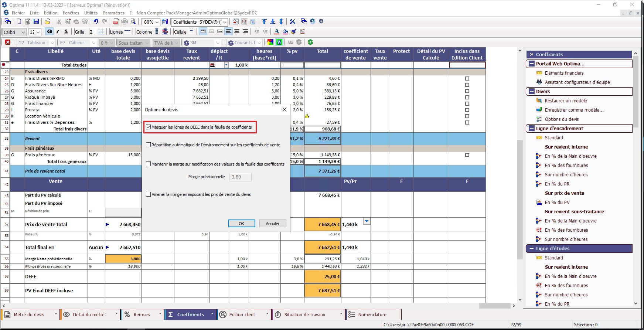The height and width of the screenshot is (330, 644).
Task: Click the font color A icon
Action: (x=277, y=31)
